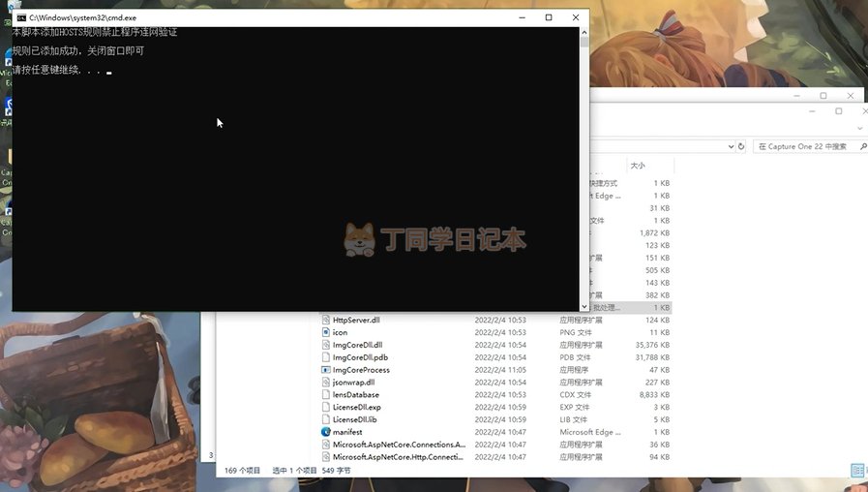The width and height of the screenshot is (868, 492).
Task: Click the Microsoft.AspNetCore.Http.Connecti file icon
Action: click(x=326, y=457)
